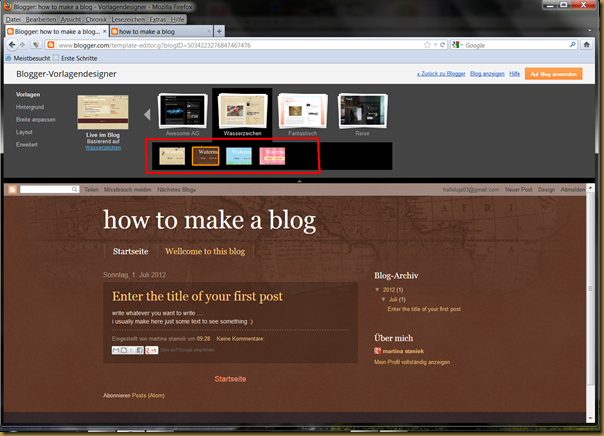Select the pink Watermark color variant
The width and height of the screenshot is (604, 436).
[272, 156]
